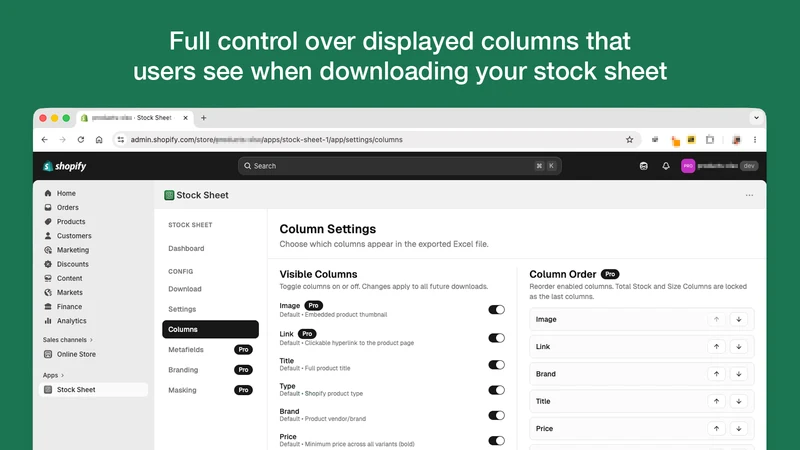Move Price column down in order
Image resolution: width=800 pixels, height=450 pixels.
(x=738, y=429)
